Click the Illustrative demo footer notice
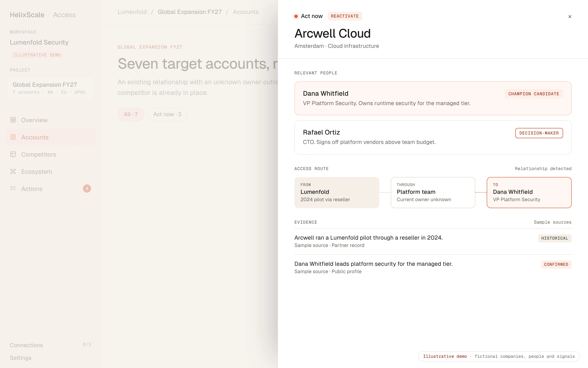The width and height of the screenshot is (588, 368). tap(499, 356)
